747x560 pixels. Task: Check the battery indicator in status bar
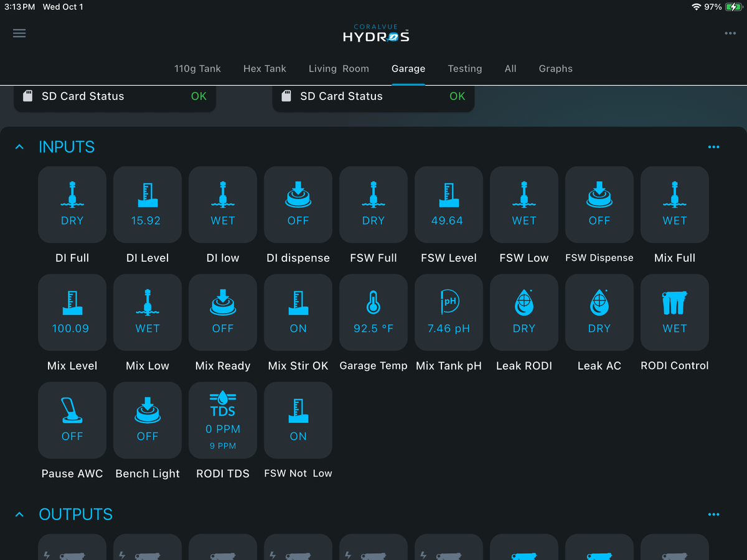point(734,7)
